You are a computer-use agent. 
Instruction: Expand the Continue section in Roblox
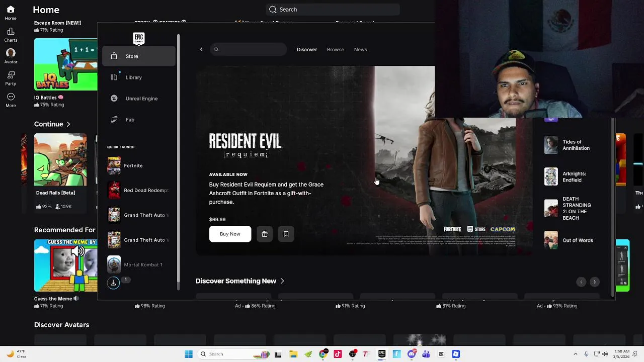click(52, 124)
